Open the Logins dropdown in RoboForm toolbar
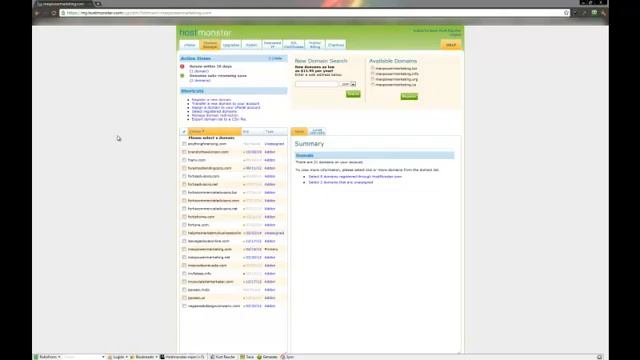The height and width of the screenshot is (360, 640). 118,357
